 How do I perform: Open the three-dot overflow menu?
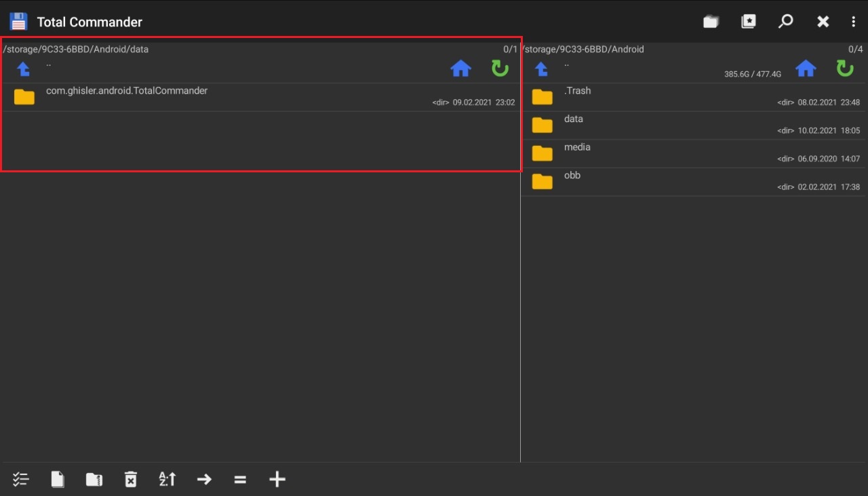[x=853, y=22]
